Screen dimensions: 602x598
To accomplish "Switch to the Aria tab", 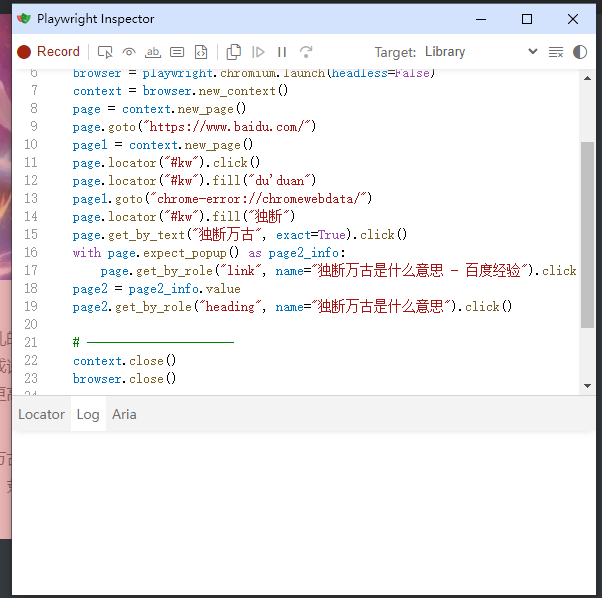I will 124,414.
